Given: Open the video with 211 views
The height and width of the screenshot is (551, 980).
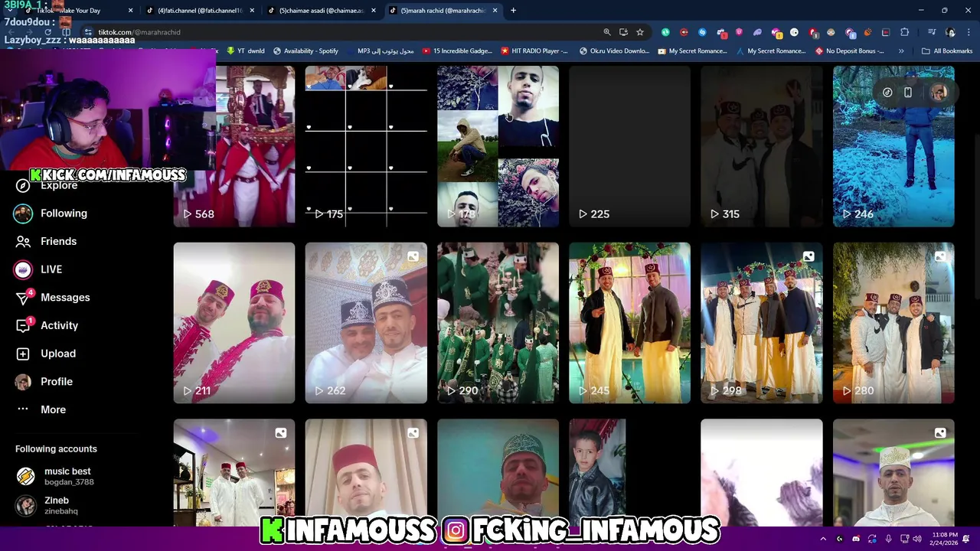Looking at the screenshot, I should [234, 323].
